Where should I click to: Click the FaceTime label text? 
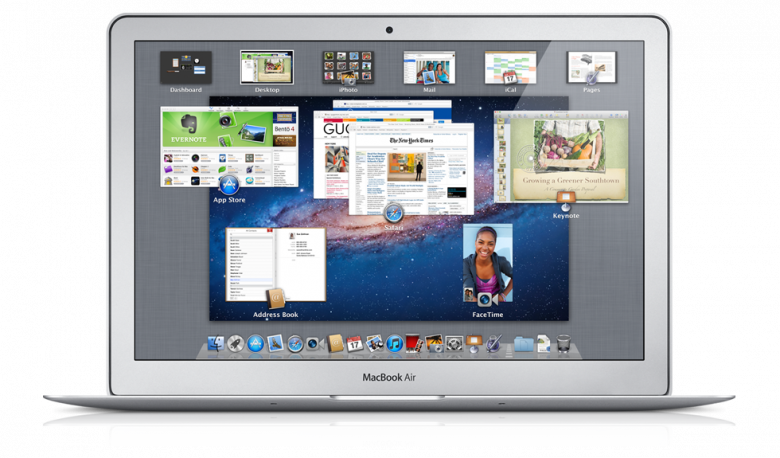click(x=488, y=314)
